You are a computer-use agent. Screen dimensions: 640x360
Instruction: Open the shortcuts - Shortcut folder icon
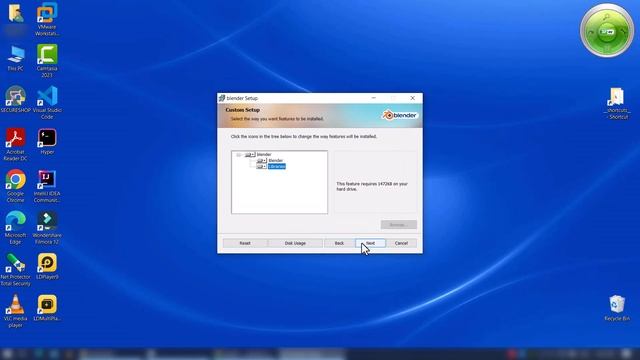(x=617, y=103)
